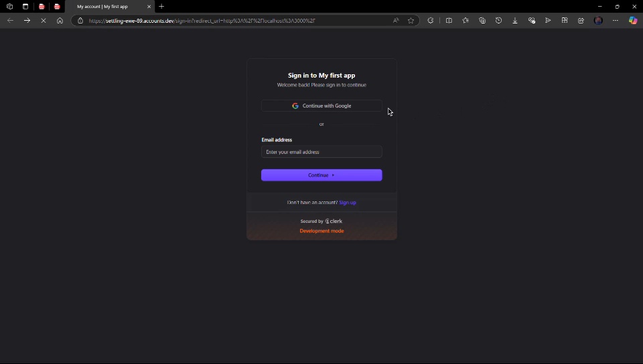This screenshot has width=643, height=364.
Task: Click the Continue with Google button
Action: click(x=321, y=106)
